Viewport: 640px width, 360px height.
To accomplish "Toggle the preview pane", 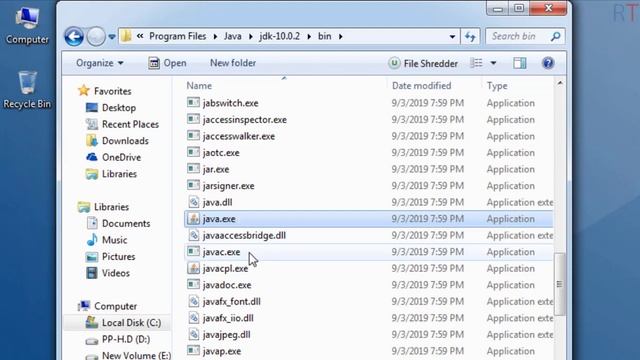I will pos(520,63).
